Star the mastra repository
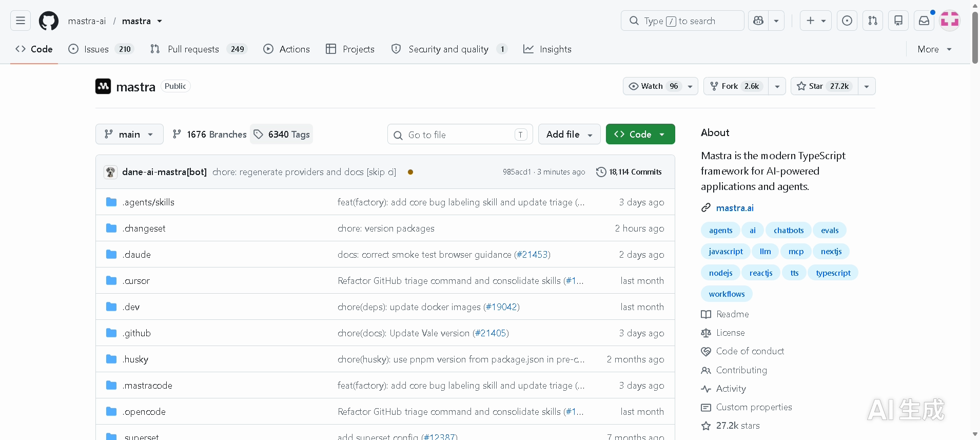The image size is (980, 440). [x=825, y=86]
